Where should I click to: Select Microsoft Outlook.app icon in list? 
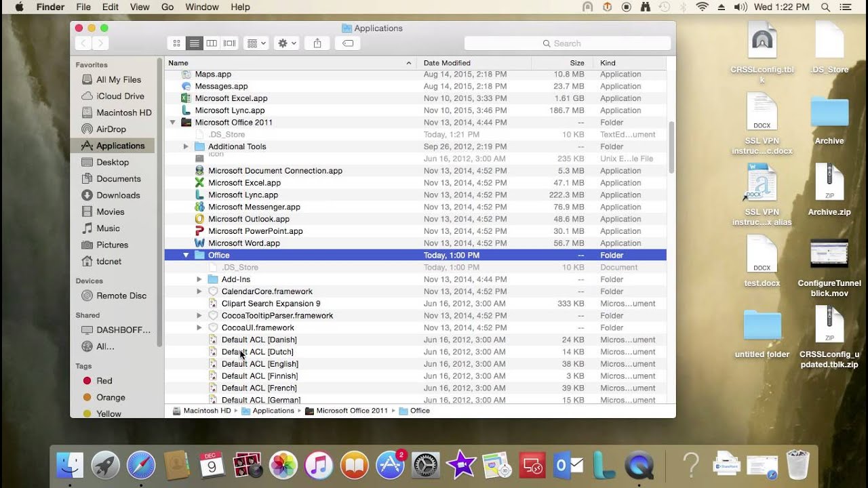[x=199, y=219]
